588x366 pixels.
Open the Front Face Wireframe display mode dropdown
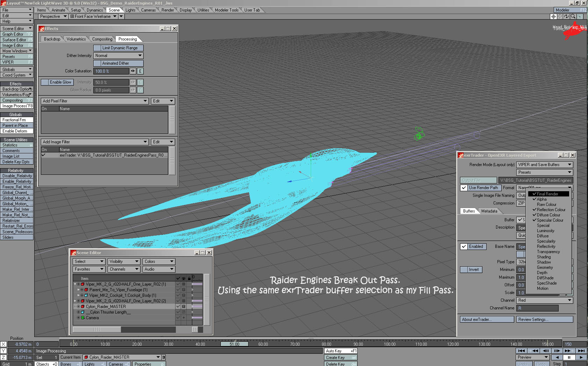click(93, 16)
